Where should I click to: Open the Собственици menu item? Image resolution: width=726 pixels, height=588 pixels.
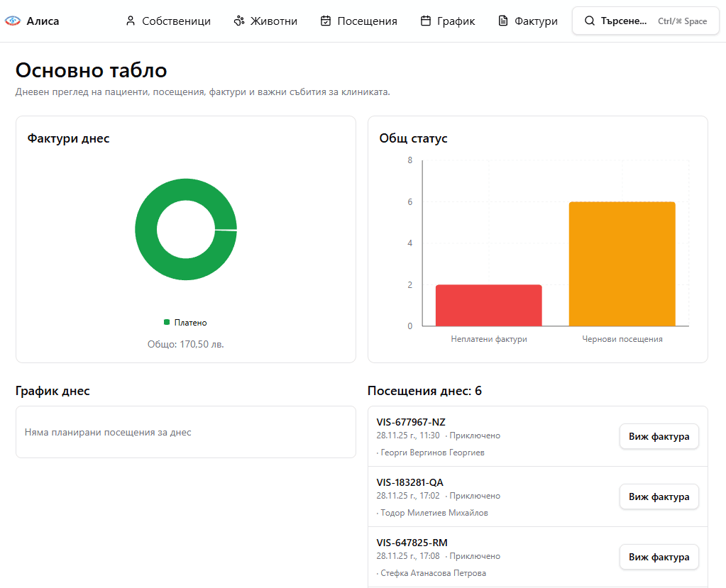point(176,21)
